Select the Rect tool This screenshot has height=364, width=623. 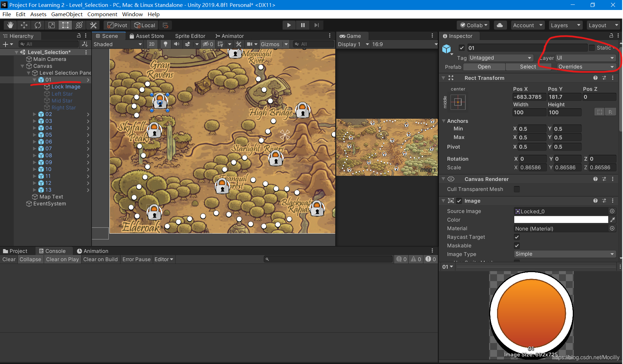click(x=65, y=25)
